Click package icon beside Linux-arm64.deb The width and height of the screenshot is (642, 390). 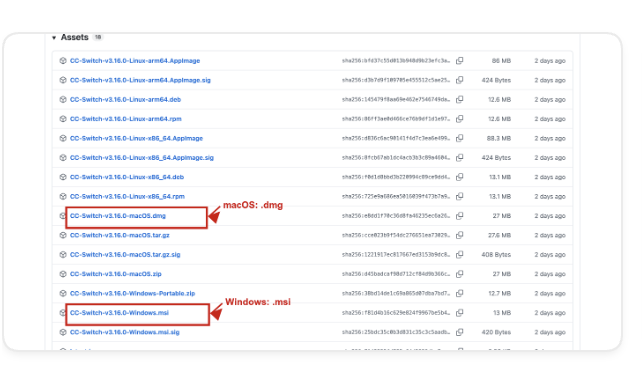point(63,99)
